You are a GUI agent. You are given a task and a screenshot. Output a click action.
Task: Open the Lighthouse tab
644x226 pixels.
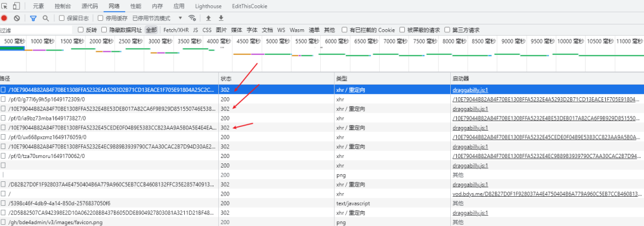pyautogui.click(x=208, y=6)
